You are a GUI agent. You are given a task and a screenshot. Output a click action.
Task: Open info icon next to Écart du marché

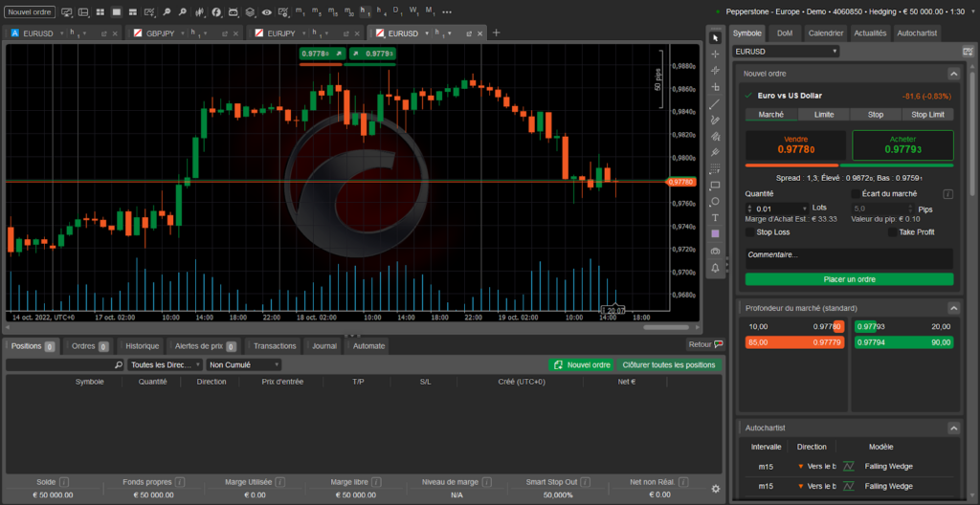click(947, 194)
